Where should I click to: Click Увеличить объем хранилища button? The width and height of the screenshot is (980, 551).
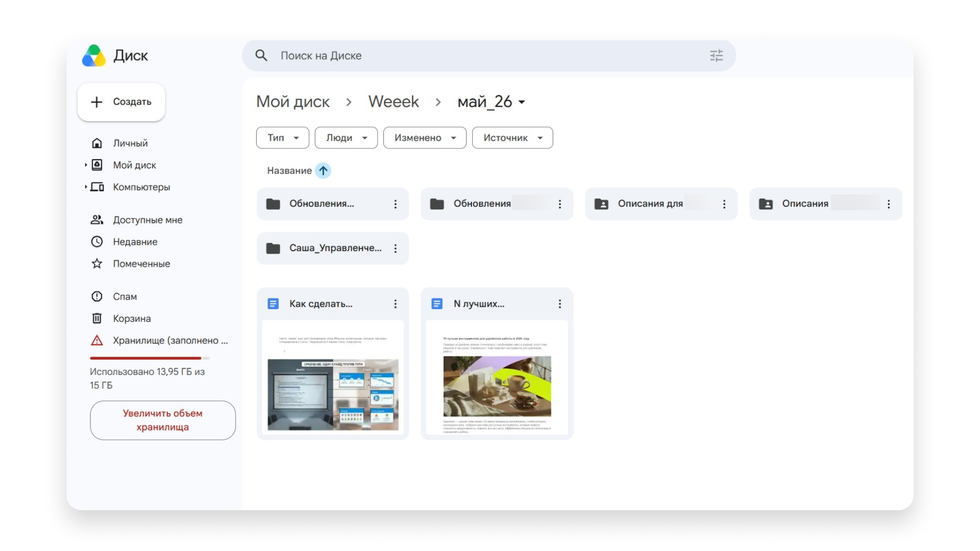[x=163, y=420]
